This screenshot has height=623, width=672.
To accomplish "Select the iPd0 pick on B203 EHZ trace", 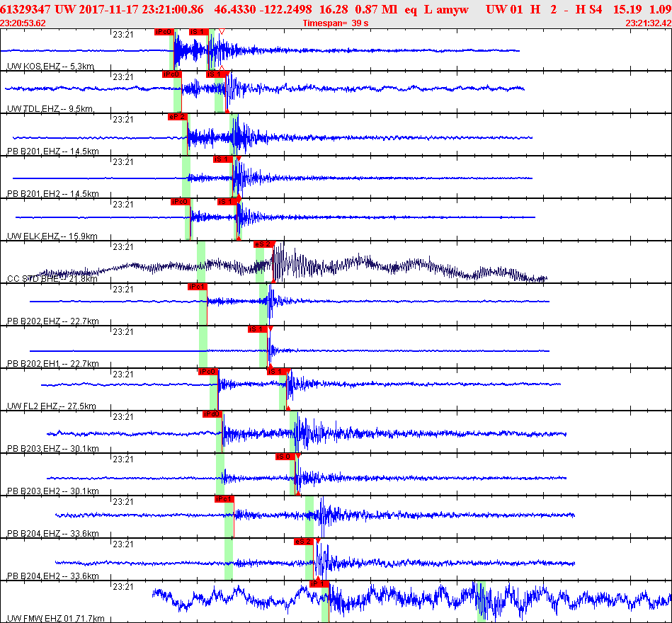I will pos(212,414).
